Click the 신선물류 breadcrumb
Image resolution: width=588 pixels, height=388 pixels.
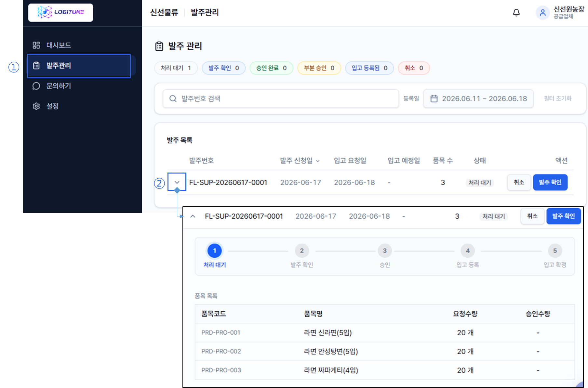click(x=164, y=13)
